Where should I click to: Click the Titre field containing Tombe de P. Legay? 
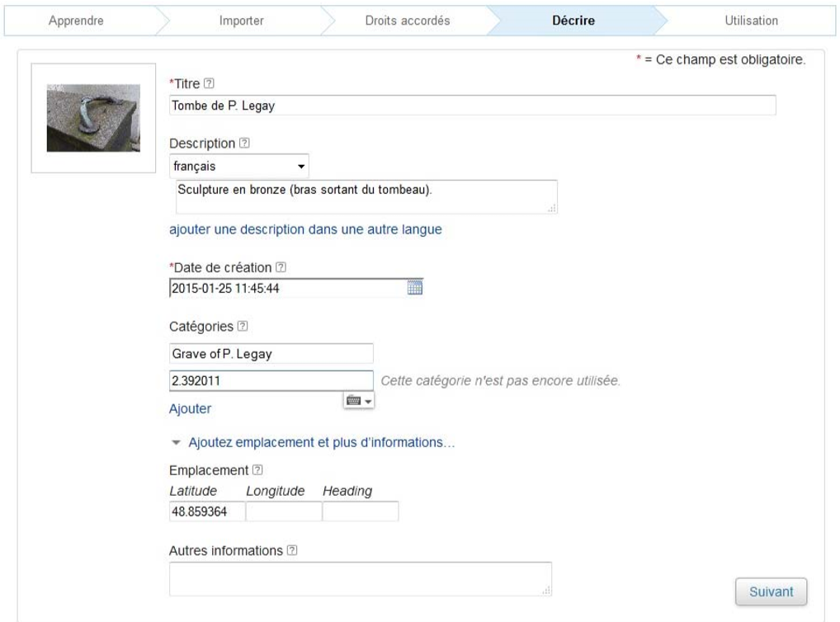pos(473,105)
